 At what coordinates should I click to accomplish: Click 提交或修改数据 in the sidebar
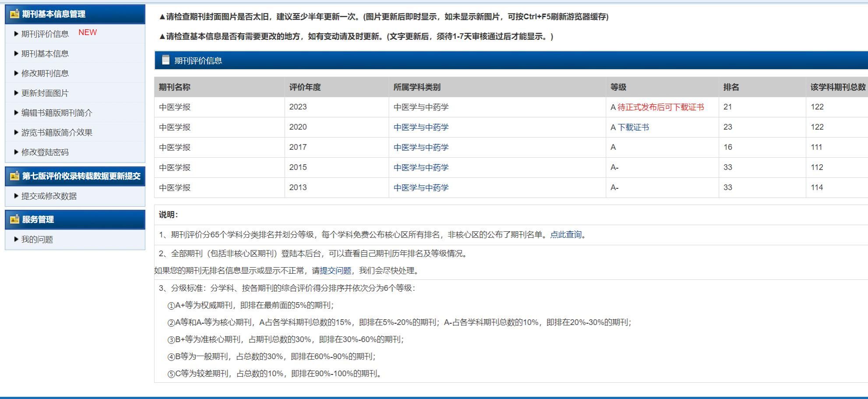(49, 196)
